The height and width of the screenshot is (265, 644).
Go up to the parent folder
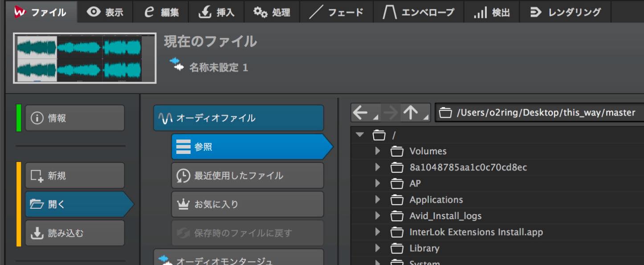[x=411, y=113]
